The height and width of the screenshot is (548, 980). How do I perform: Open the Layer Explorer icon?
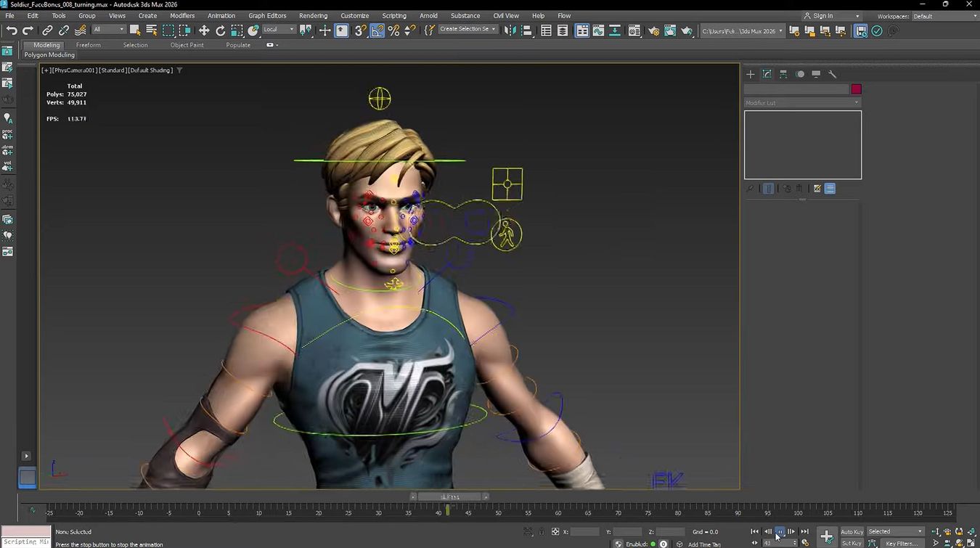(x=563, y=30)
